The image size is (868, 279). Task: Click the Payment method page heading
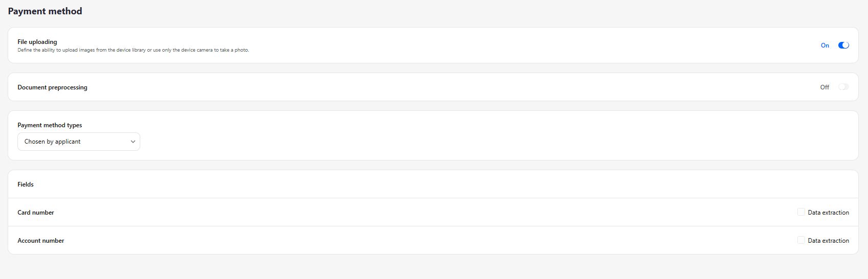pyautogui.click(x=45, y=11)
